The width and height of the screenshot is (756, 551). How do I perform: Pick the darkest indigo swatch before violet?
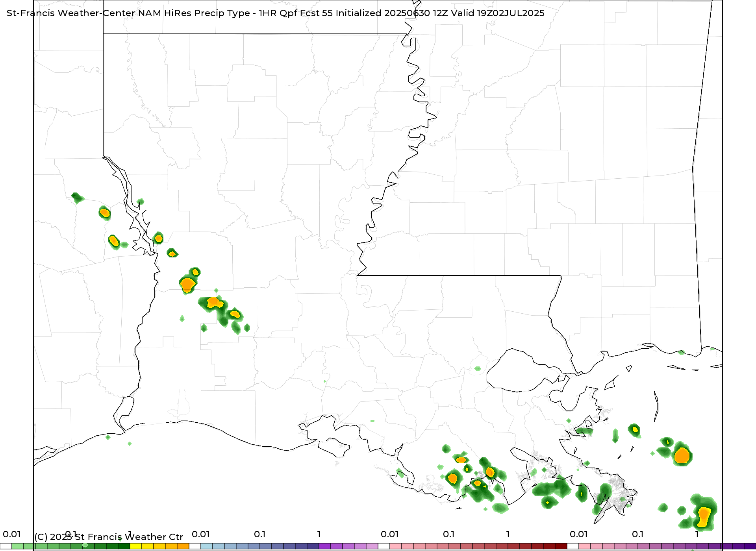(313, 546)
